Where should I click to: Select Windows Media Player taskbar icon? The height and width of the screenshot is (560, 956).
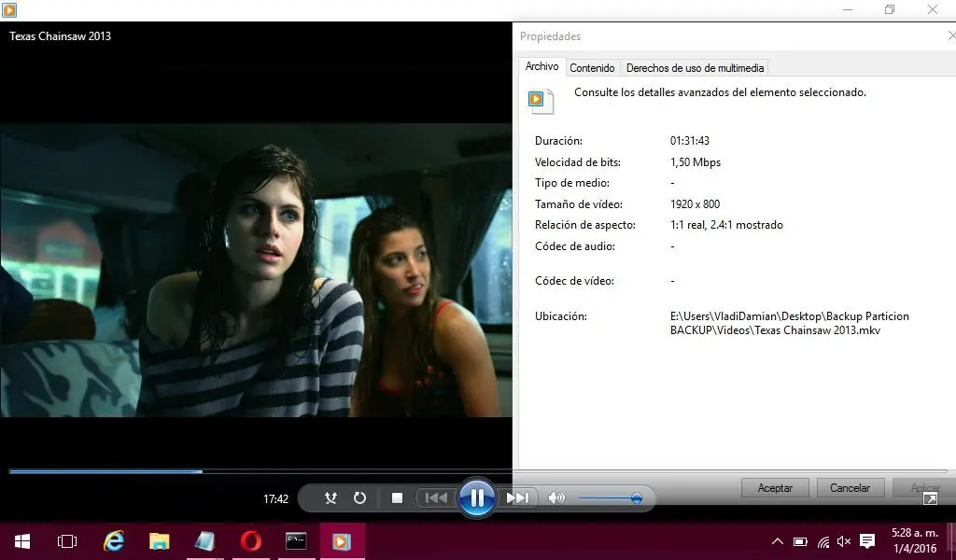click(x=342, y=541)
